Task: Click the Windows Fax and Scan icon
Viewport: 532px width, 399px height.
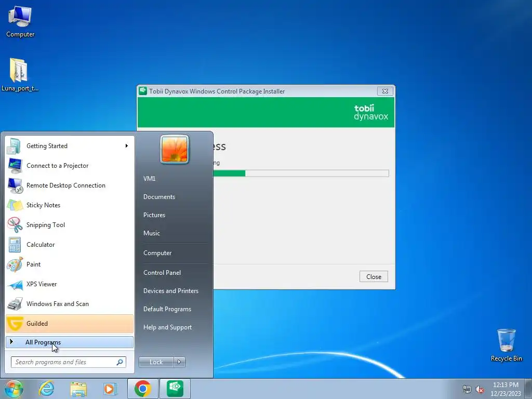Action: 15,303
